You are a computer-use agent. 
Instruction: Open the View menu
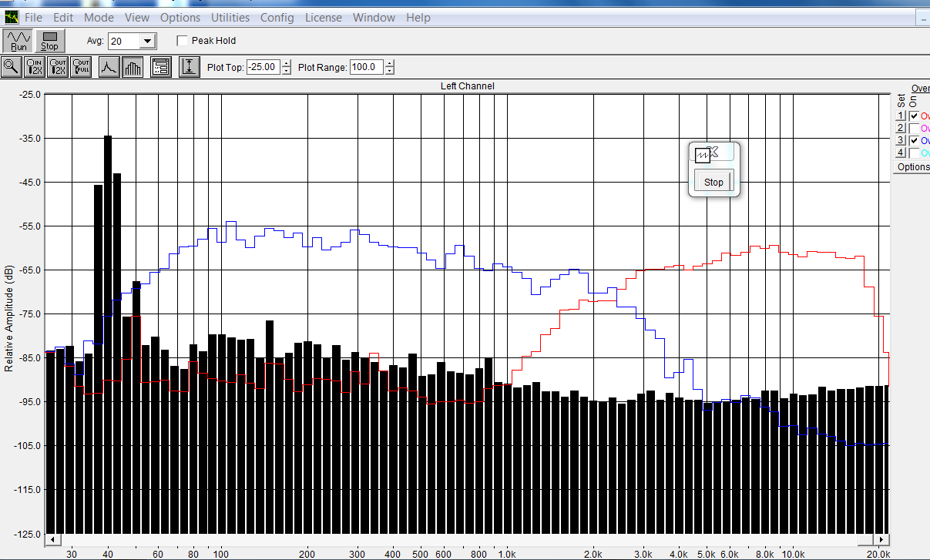137,17
